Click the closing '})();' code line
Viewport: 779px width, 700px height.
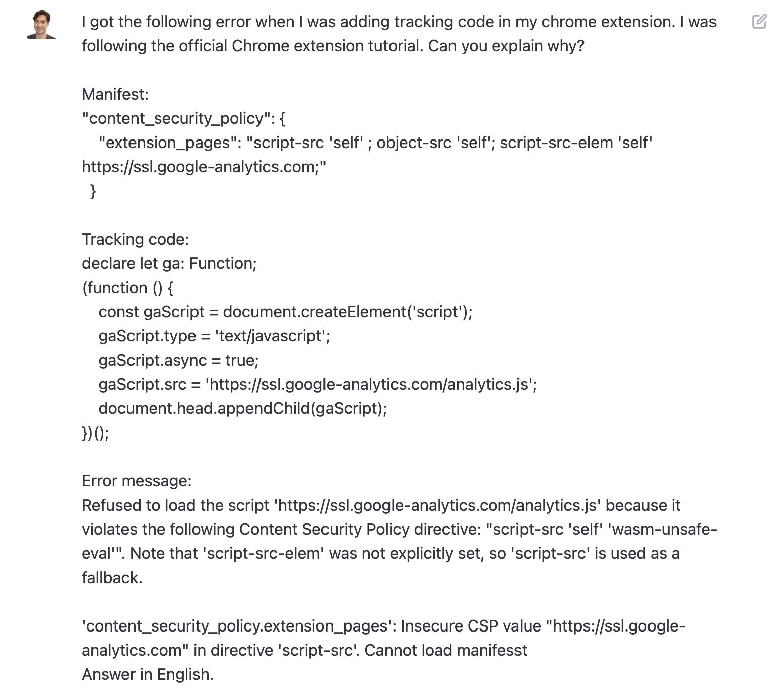pos(95,433)
